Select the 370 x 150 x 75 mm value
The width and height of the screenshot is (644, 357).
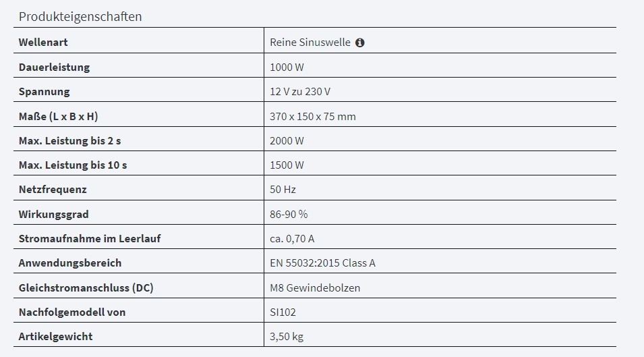coord(312,116)
